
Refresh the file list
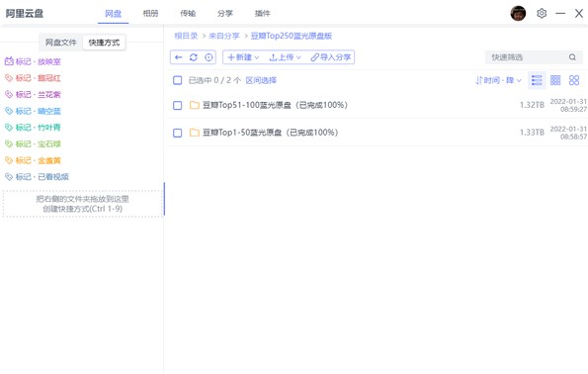coord(194,57)
